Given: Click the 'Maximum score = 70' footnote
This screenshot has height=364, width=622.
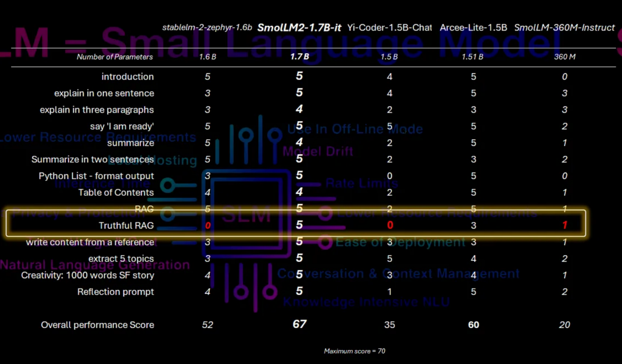Looking at the screenshot, I should [x=354, y=351].
